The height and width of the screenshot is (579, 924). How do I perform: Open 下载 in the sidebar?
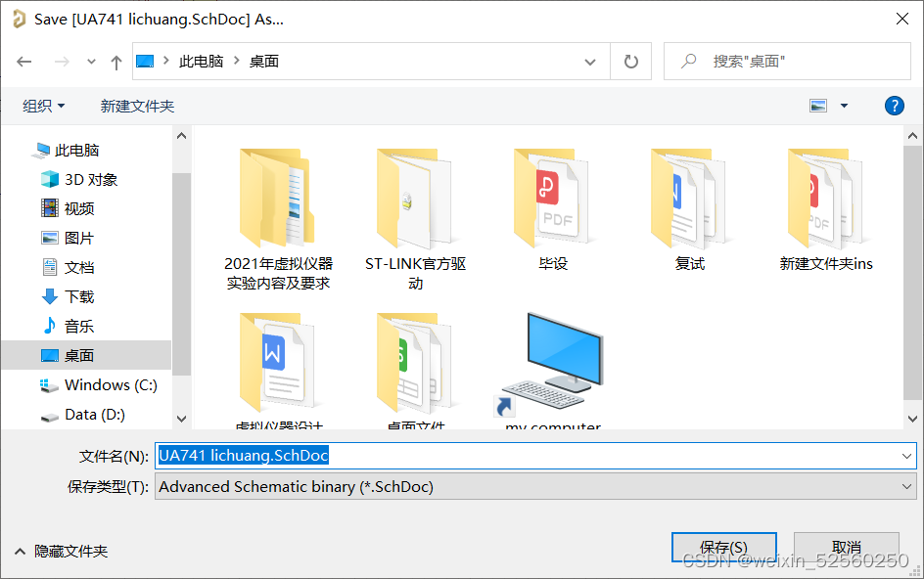[68, 297]
